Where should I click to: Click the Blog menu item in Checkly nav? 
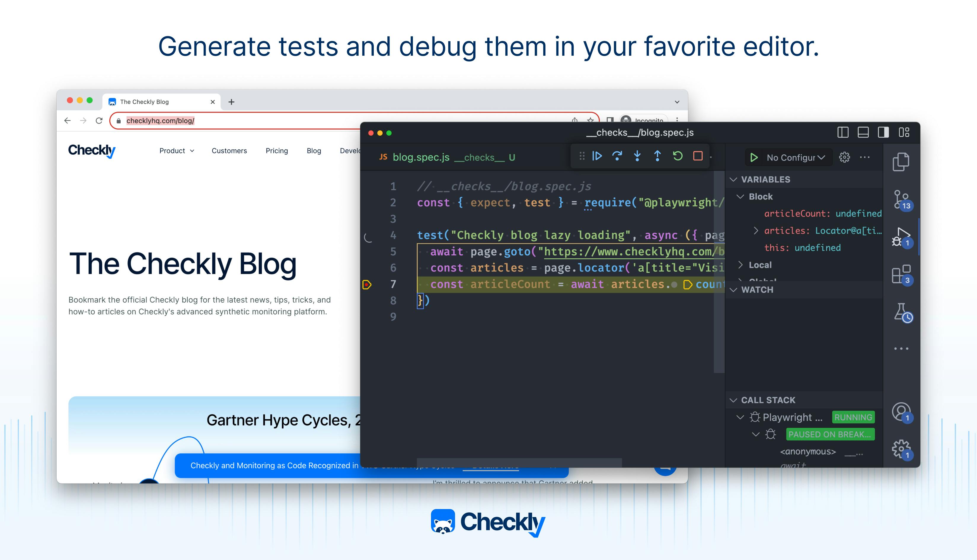tap(314, 151)
